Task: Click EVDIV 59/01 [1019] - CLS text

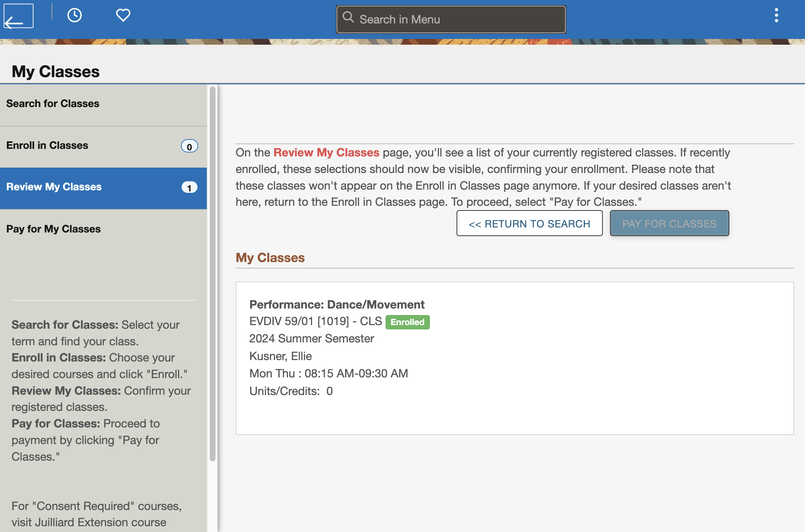Action: pyautogui.click(x=315, y=321)
